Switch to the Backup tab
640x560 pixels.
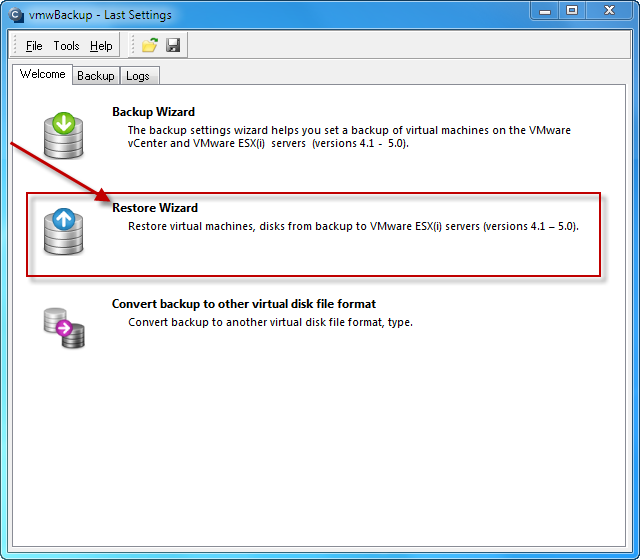[96, 76]
